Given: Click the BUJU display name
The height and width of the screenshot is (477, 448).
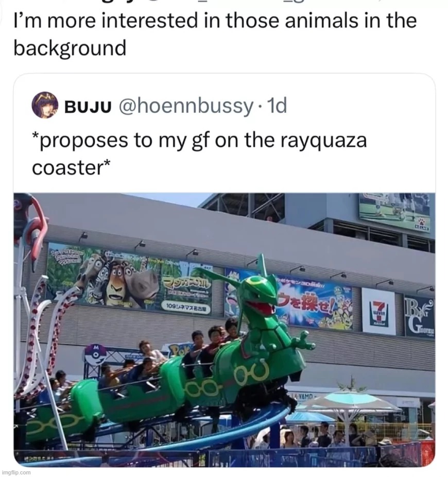Looking at the screenshot, I should [x=88, y=106].
